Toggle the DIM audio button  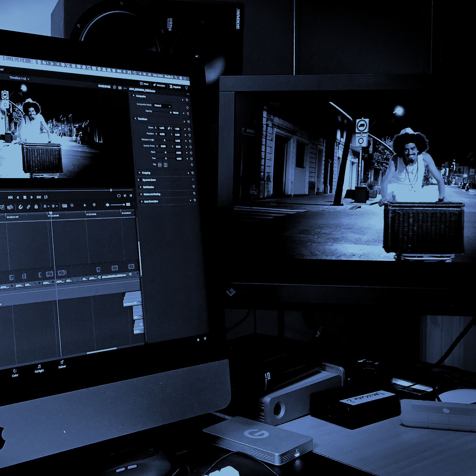click(x=128, y=204)
